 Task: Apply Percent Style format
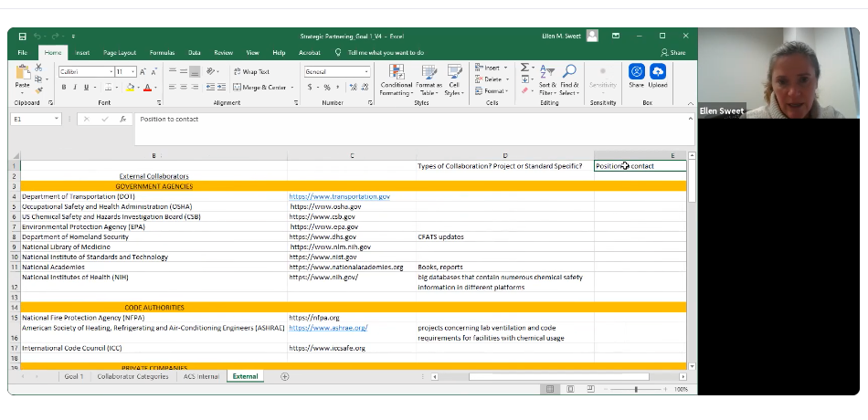pos(326,88)
